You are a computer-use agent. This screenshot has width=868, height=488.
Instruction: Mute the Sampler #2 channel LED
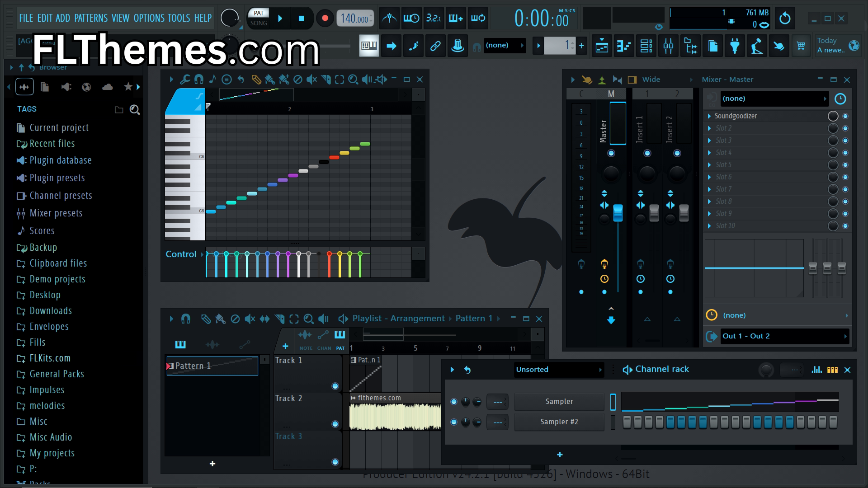pyautogui.click(x=454, y=422)
